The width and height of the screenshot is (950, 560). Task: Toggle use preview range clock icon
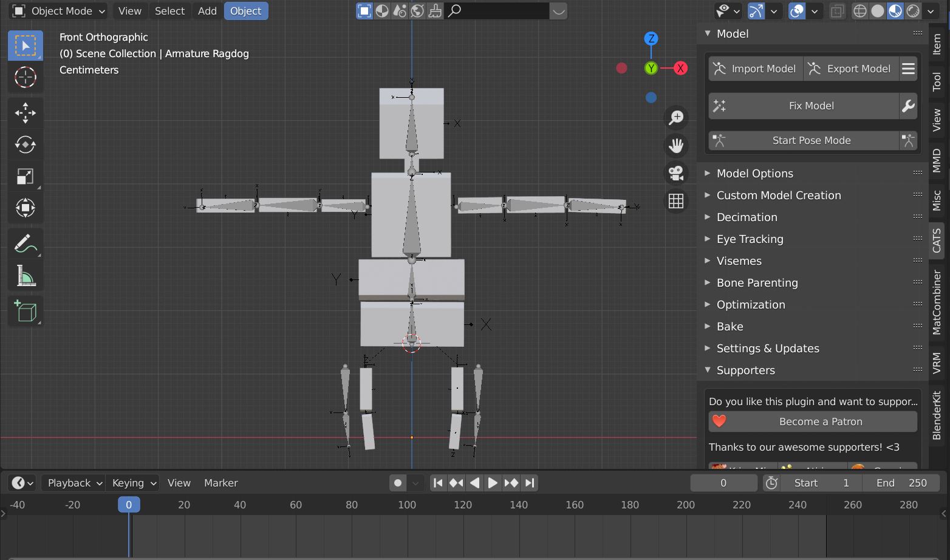[771, 483]
